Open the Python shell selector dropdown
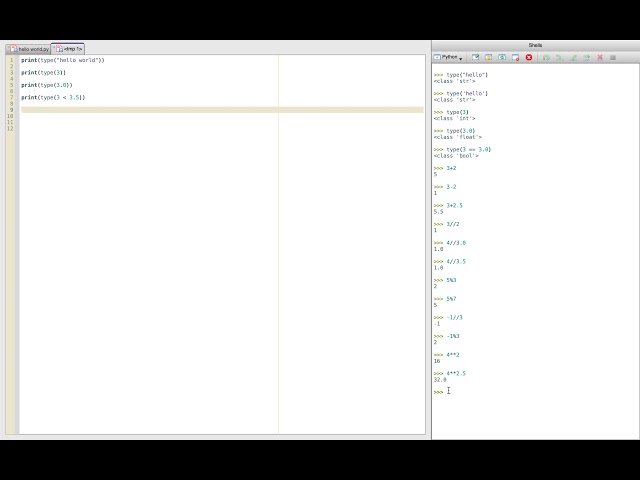Image resolution: width=640 pixels, height=480 pixels. [448, 58]
